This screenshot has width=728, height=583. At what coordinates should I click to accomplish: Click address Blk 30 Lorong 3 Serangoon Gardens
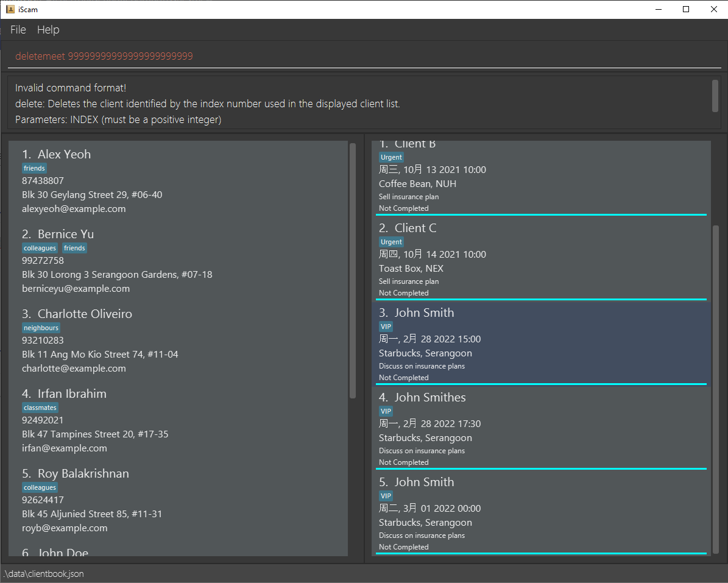click(117, 274)
